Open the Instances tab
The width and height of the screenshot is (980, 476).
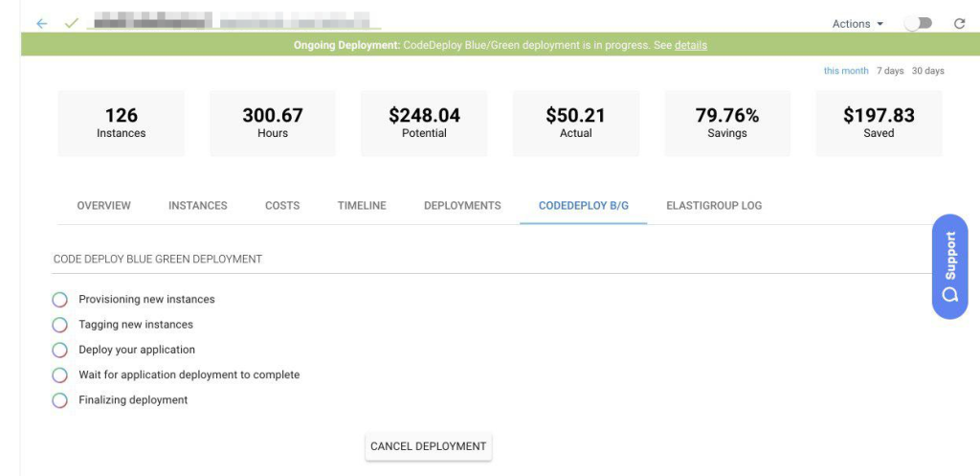[x=198, y=206]
